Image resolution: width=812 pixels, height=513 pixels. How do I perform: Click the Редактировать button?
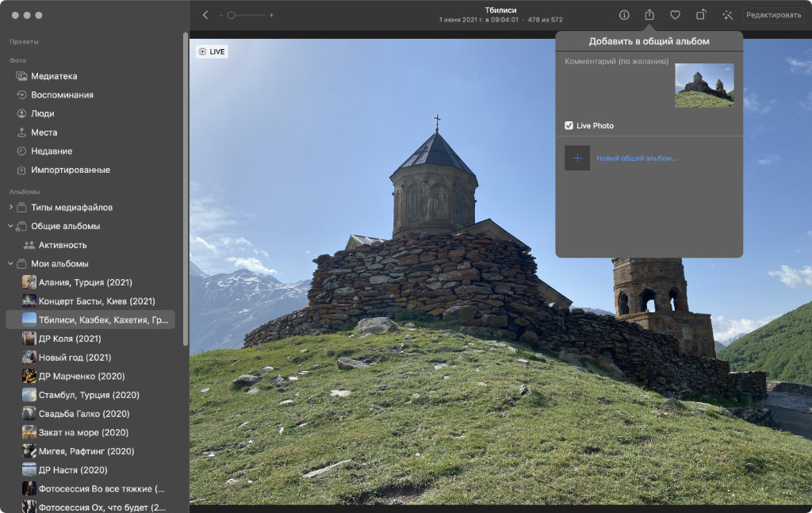pos(773,15)
